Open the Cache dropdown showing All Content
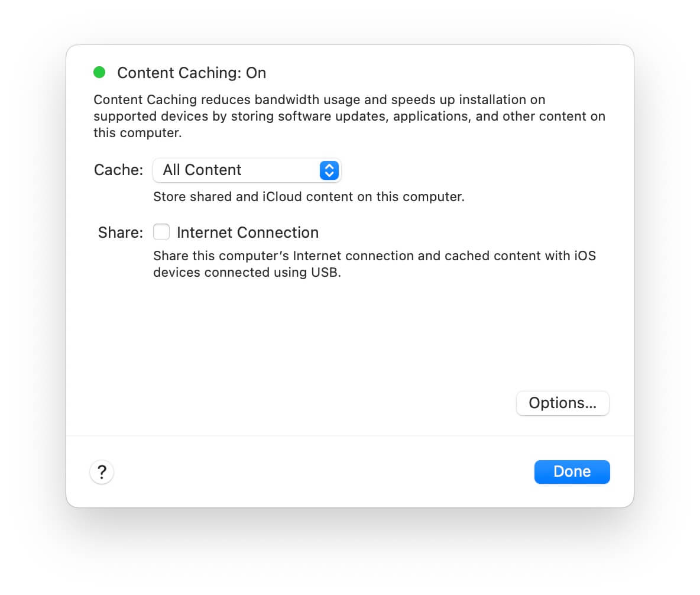 (x=247, y=170)
